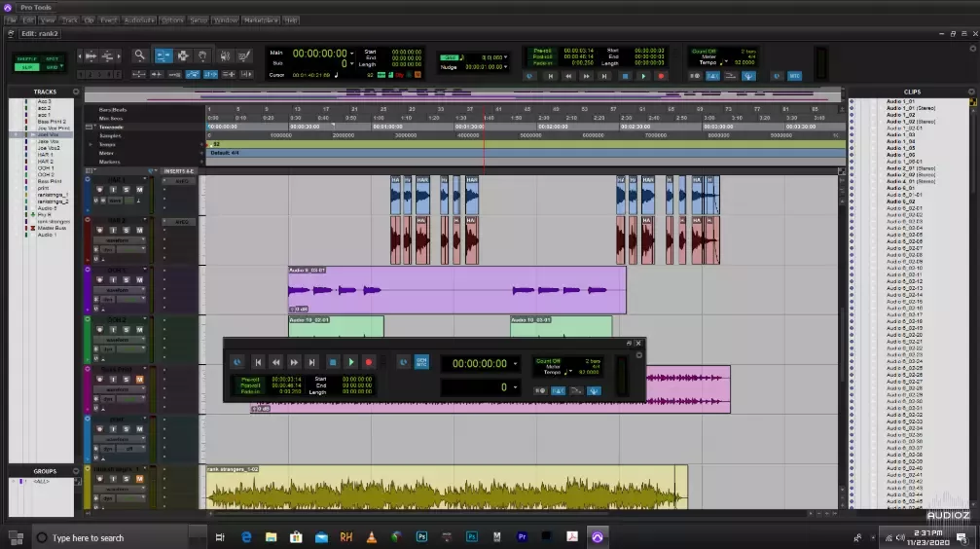Image resolution: width=980 pixels, height=549 pixels.
Task: Select the Zoomer magnifier tool
Action: [139, 55]
